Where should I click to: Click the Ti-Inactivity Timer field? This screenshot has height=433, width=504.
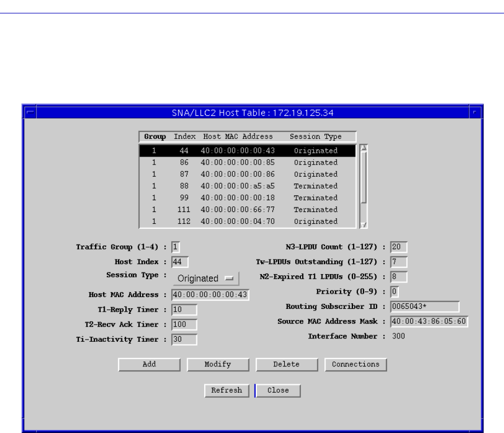pos(184,340)
